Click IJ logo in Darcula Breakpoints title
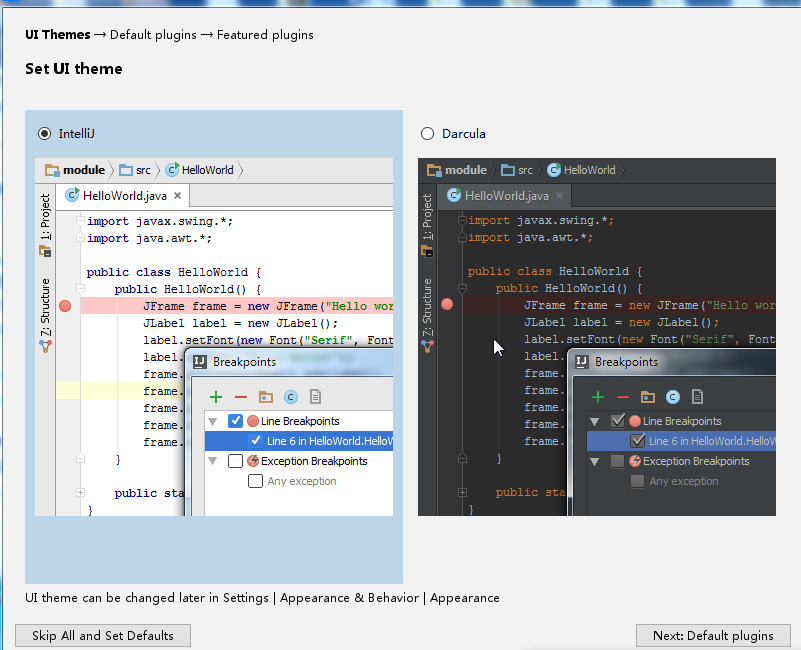 [x=582, y=362]
